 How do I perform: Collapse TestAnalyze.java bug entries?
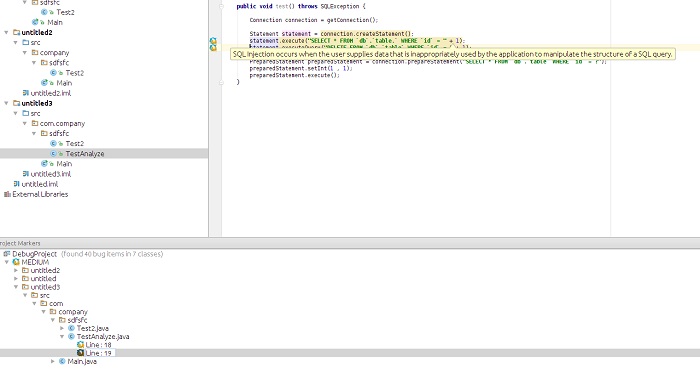pos(62,336)
